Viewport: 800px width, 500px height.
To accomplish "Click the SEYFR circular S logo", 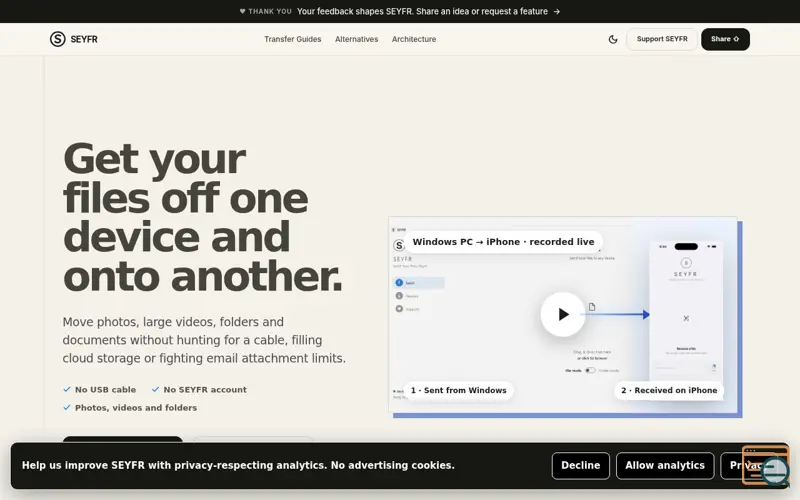I will 58,39.
